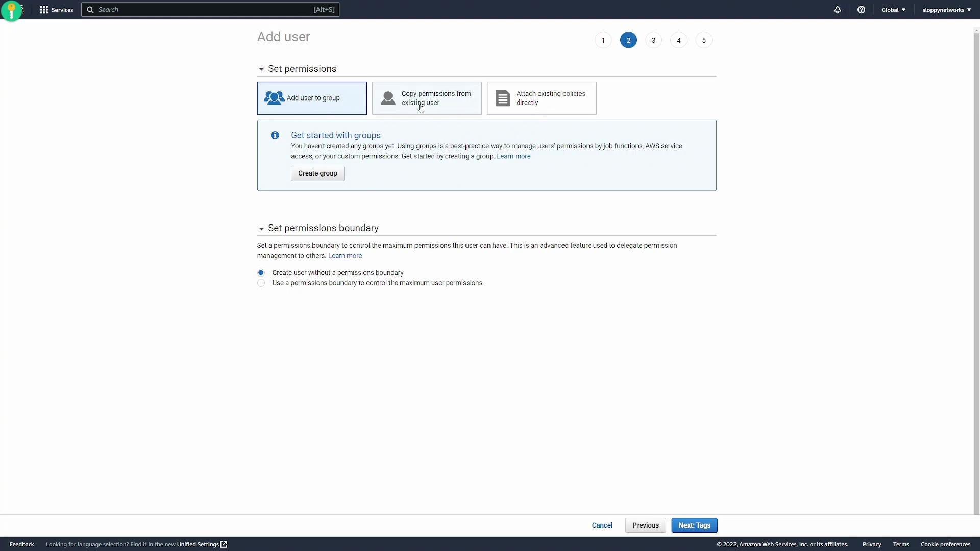Open the Terms footer link
The width and height of the screenshot is (980, 551).
tap(901, 544)
